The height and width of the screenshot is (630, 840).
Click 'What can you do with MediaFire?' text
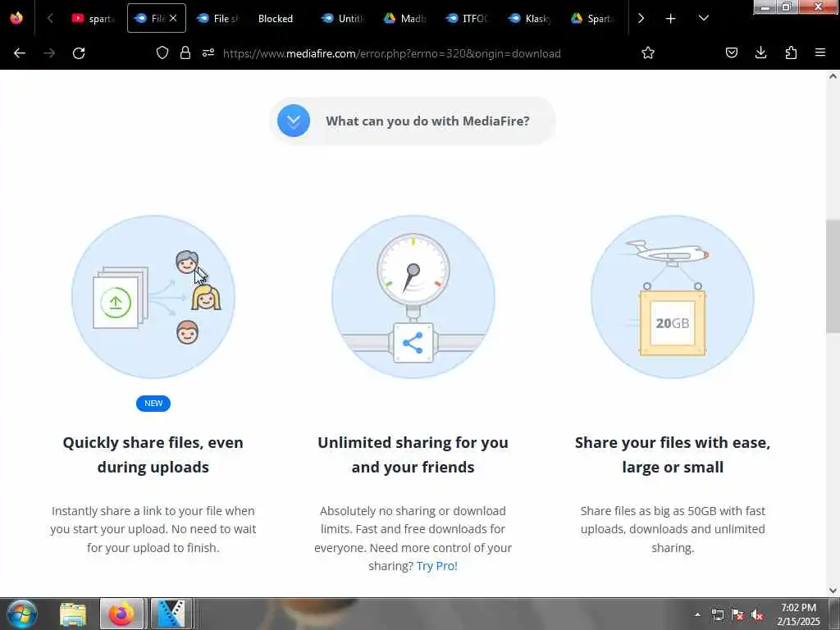pyautogui.click(x=427, y=121)
